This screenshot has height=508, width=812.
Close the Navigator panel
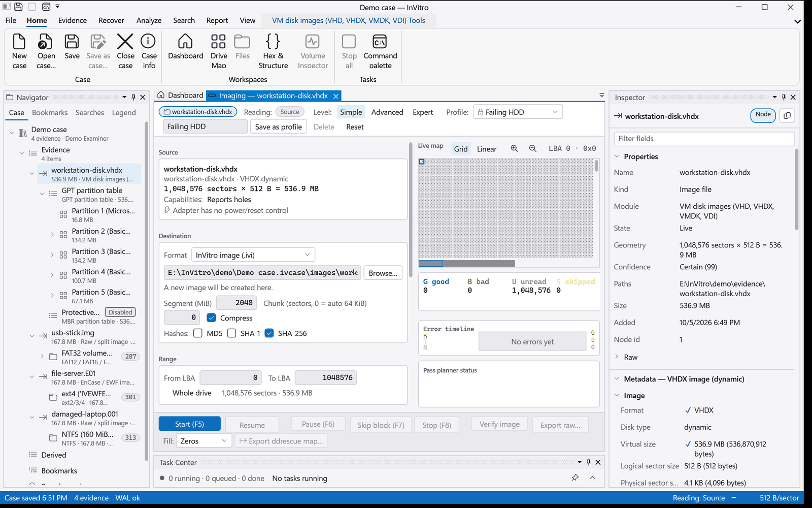click(143, 97)
